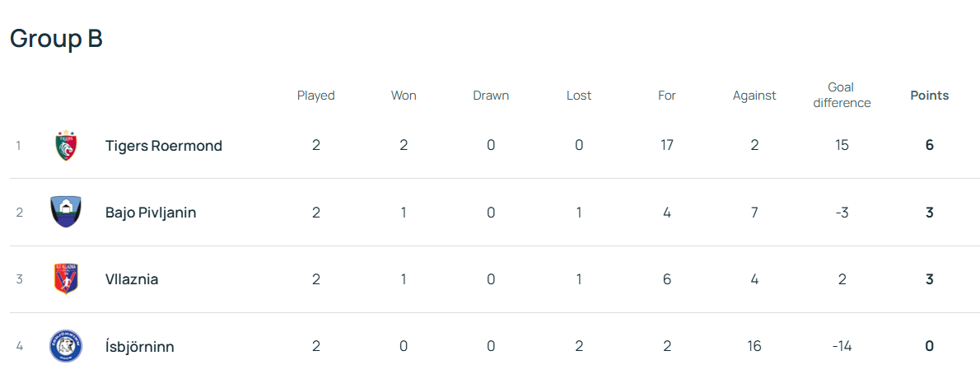Click the Ísbjörninn team emblem
Viewport: 980px width, 379px height.
coord(66,346)
